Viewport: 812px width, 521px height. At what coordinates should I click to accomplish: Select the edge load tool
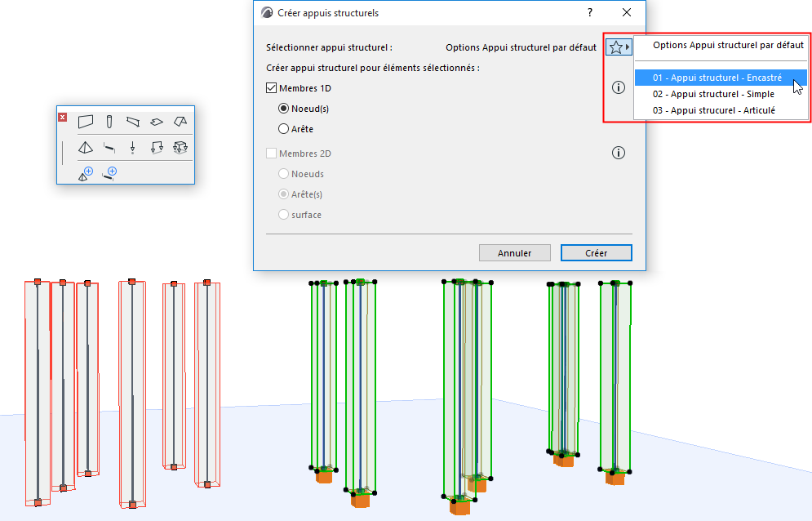click(157, 148)
